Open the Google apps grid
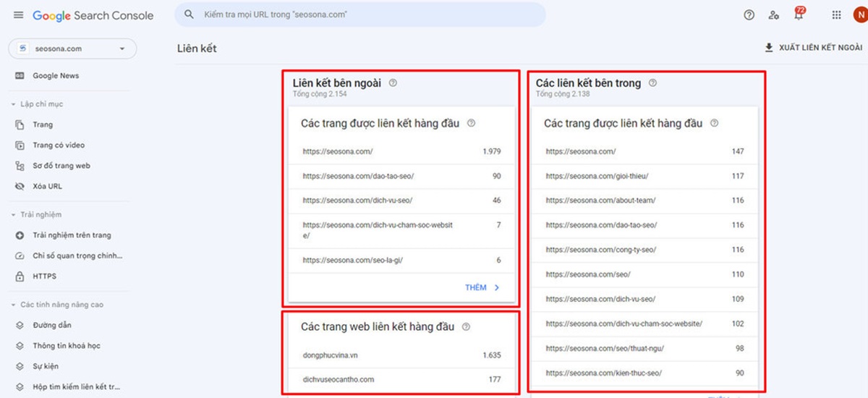Screen dimensions: 868x398 coord(837,15)
